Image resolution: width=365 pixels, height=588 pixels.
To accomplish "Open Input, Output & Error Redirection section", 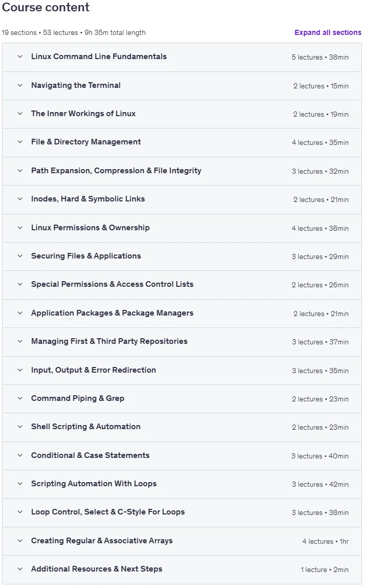I will coord(182,371).
